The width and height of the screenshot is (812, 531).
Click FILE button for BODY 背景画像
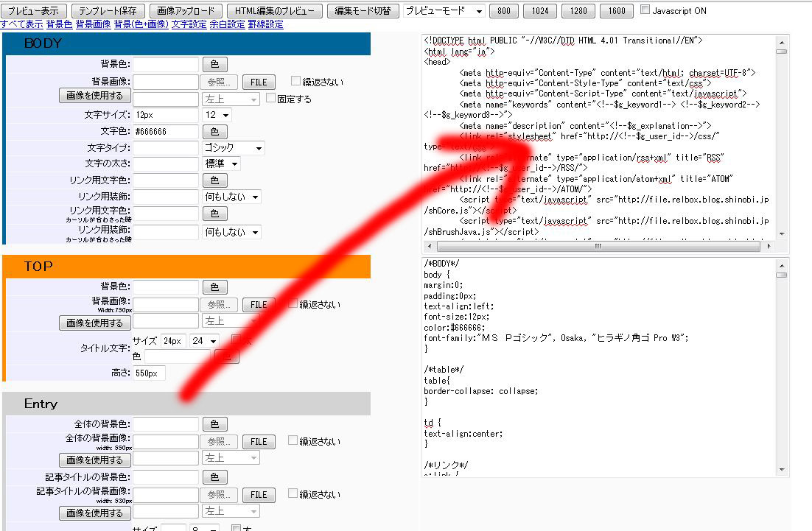(259, 82)
